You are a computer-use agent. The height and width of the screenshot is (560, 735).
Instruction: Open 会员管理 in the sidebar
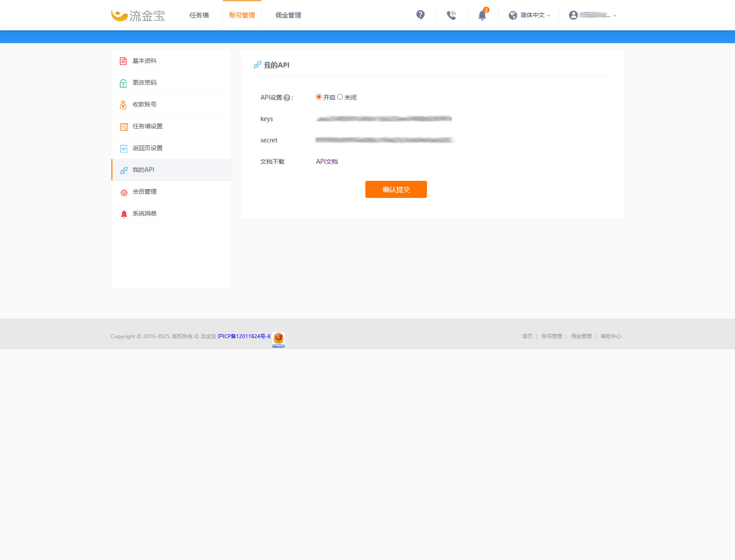[145, 192]
